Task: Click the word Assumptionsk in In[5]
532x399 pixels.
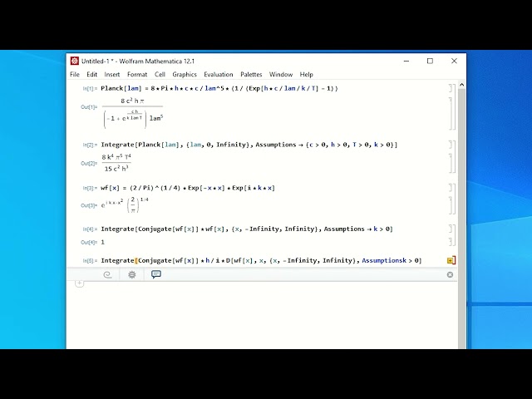Action: (384, 260)
